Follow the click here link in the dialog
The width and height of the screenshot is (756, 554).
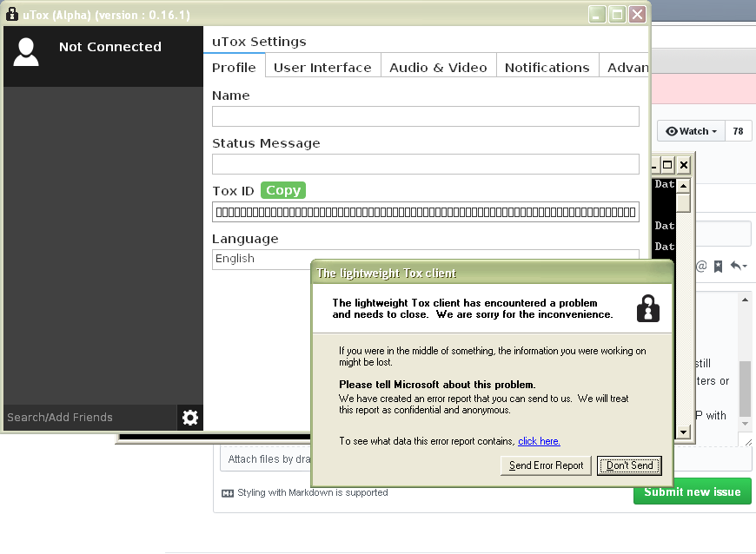point(538,441)
